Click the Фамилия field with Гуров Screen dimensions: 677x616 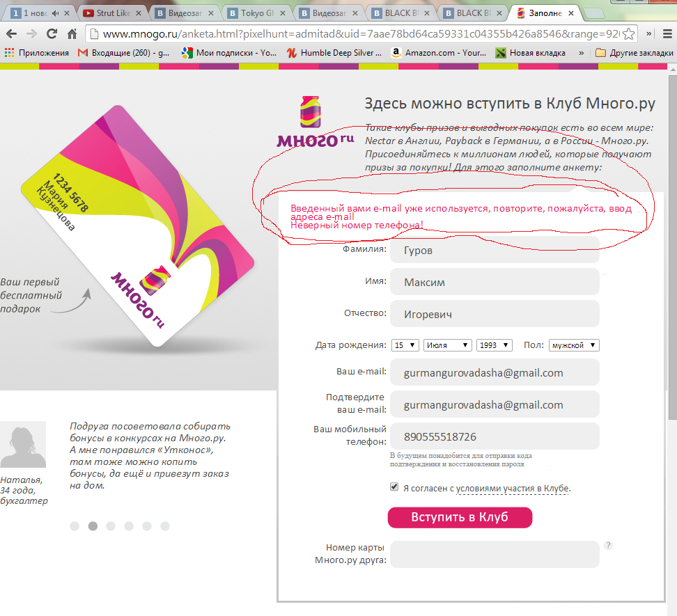coord(495,250)
